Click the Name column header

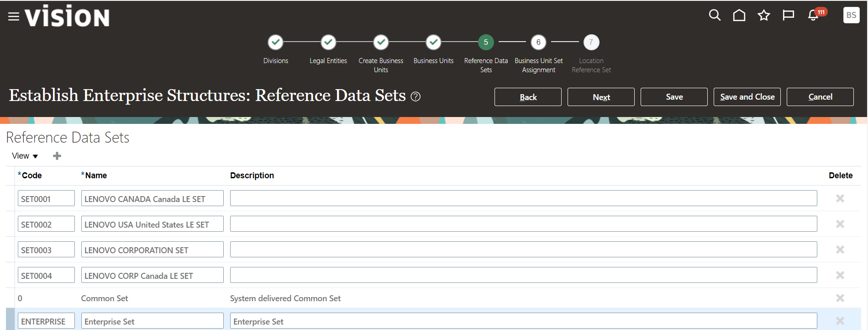pos(96,176)
